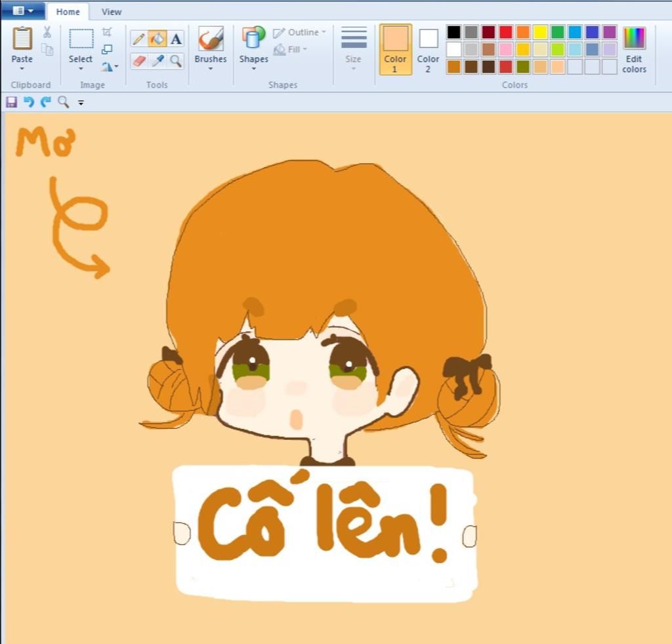Pick the pink rose color swatch

click(x=506, y=49)
